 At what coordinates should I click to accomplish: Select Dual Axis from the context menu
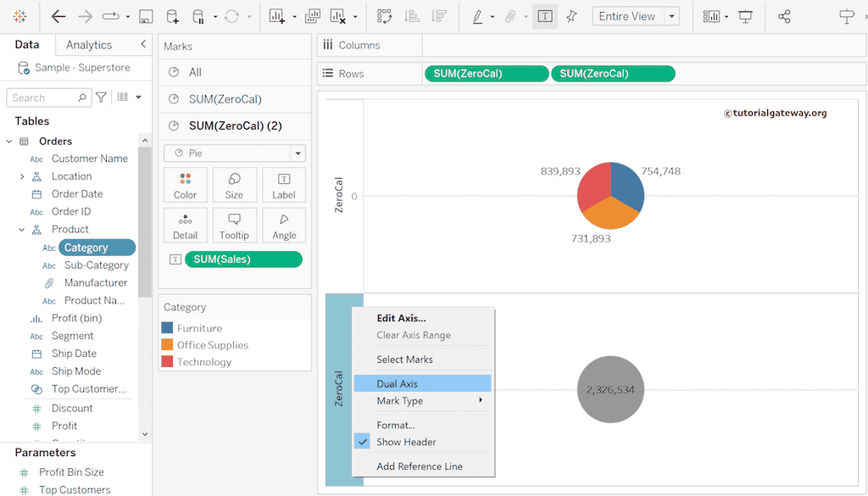point(398,384)
